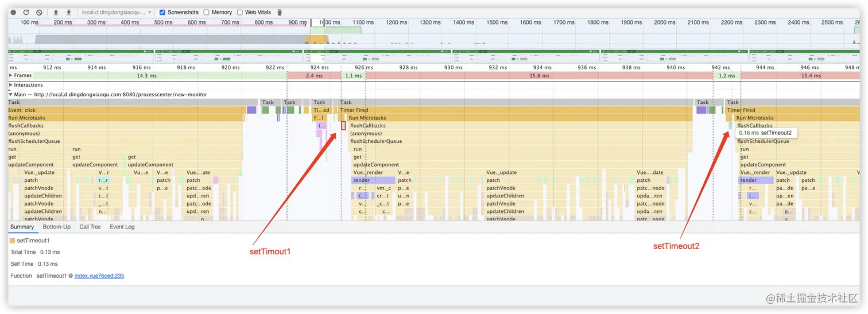Expand the Frames track

click(x=11, y=75)
